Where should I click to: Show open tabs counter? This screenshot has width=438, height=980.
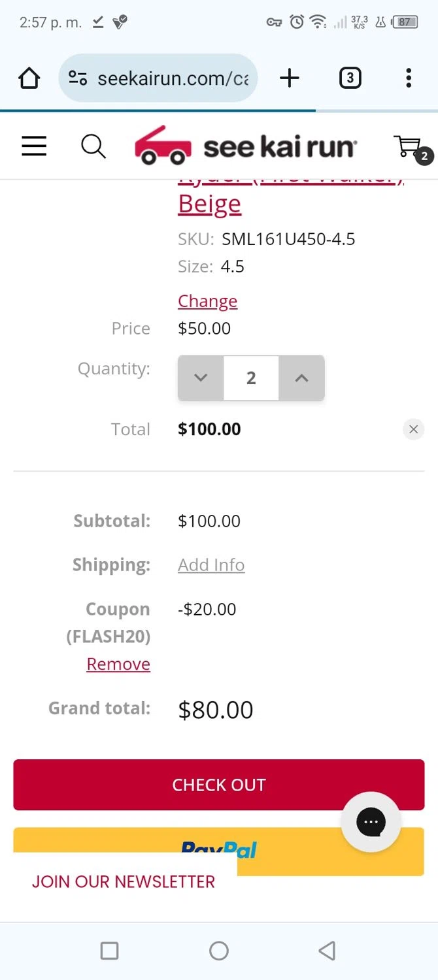(350, 78)
